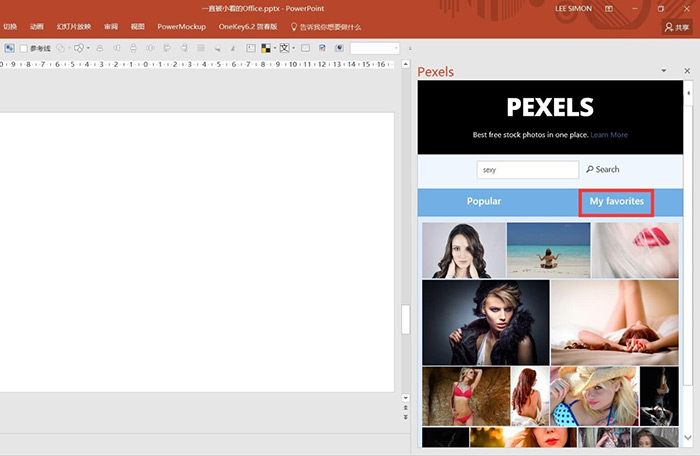Click the LEE SIMON account name
700x456 pixels.
pos(573,8)
